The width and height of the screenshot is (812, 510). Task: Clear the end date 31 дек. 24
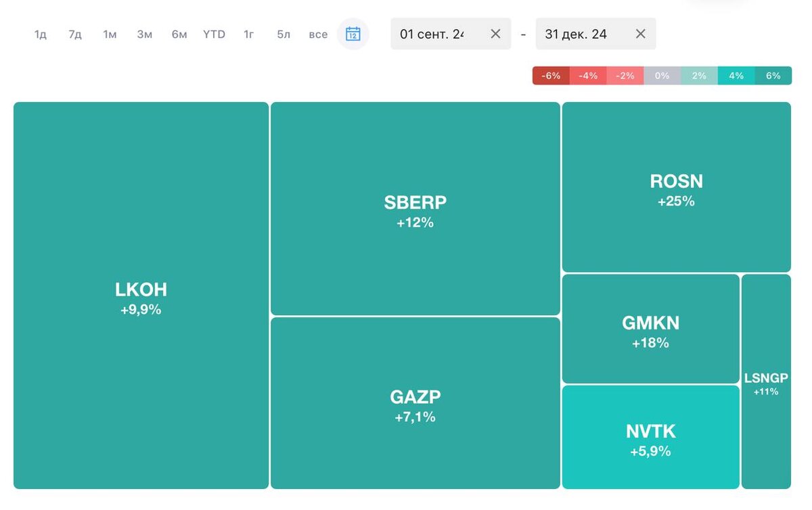click(x=641, y=34)
